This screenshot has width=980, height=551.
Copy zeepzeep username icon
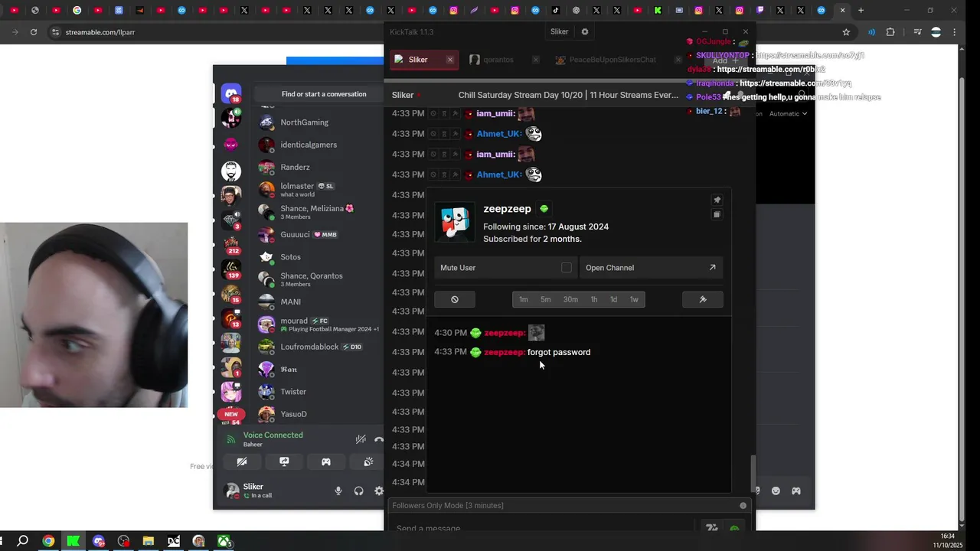[717, 214]
